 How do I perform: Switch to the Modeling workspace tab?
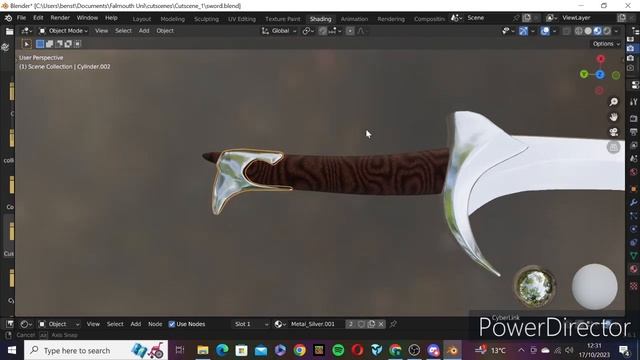172,19
